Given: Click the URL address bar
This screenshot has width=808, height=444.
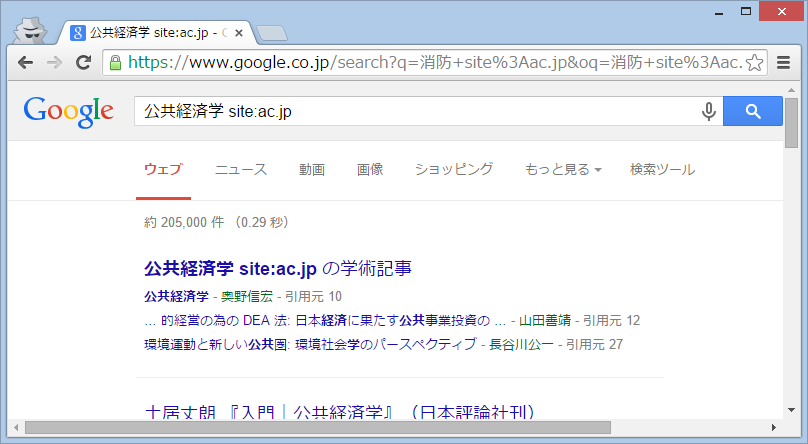Looking at the screenshot, I should coord(434,63).
